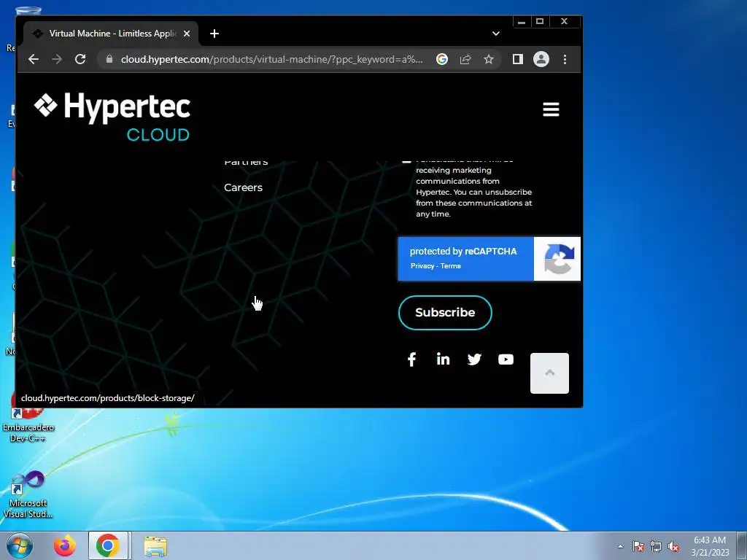Click Chrome icon in taskbar

pos(108,545)
